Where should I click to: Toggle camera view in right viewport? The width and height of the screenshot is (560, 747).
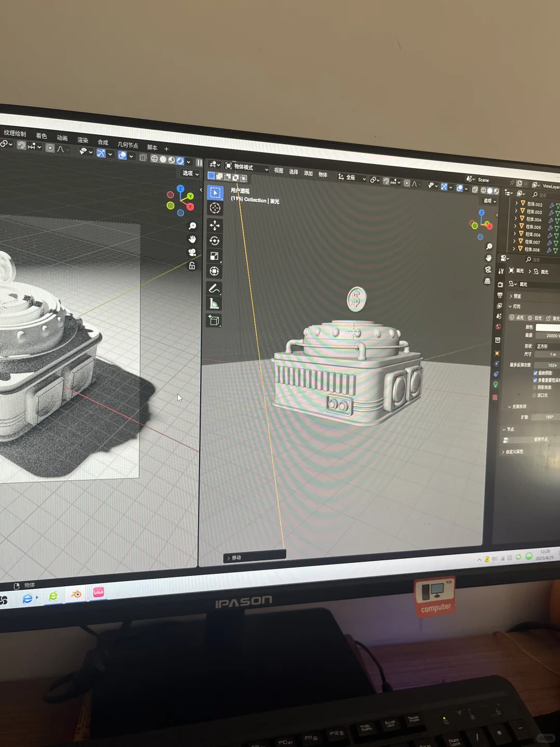488,270
